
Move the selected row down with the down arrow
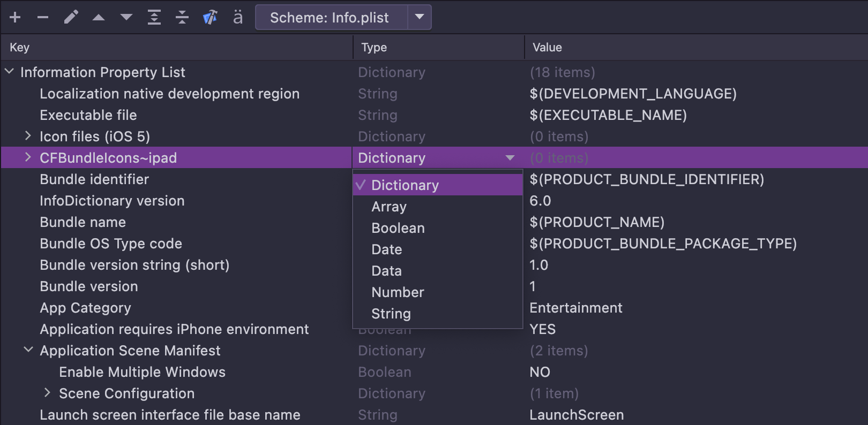point(126,18)
